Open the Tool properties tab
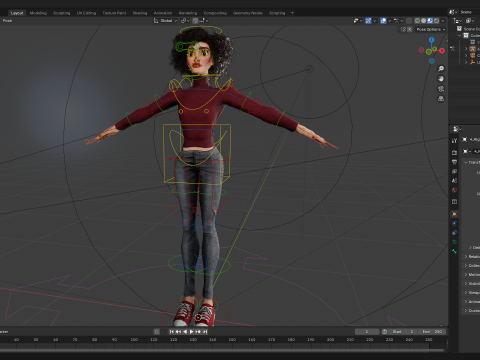 point(454,141)
